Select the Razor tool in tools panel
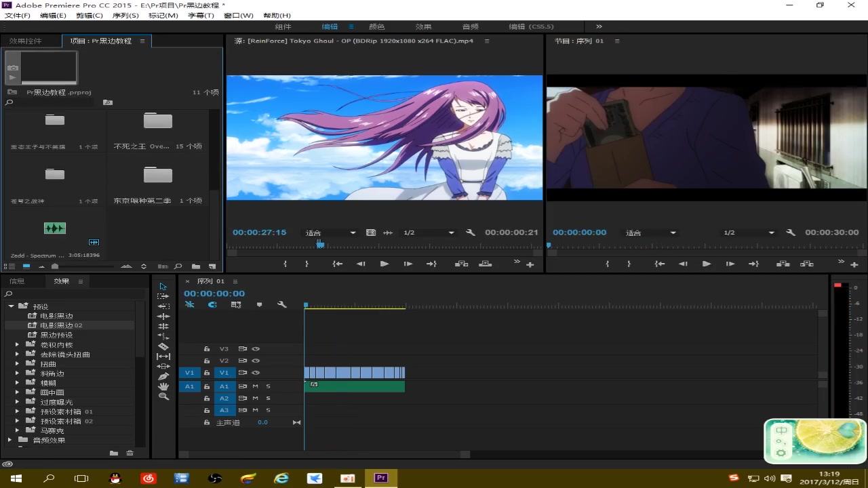Image resolution: width=868 pixels, height=488 pixels. click(x=163, y=346)
